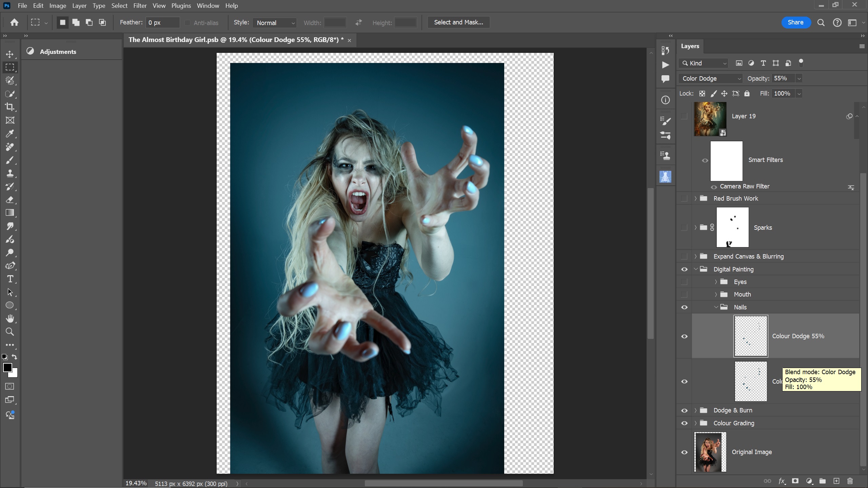Image resolution: width=868 pixels, height=488 pixels.
Task: Activate the Zoom tool
Action: (10, 332)
